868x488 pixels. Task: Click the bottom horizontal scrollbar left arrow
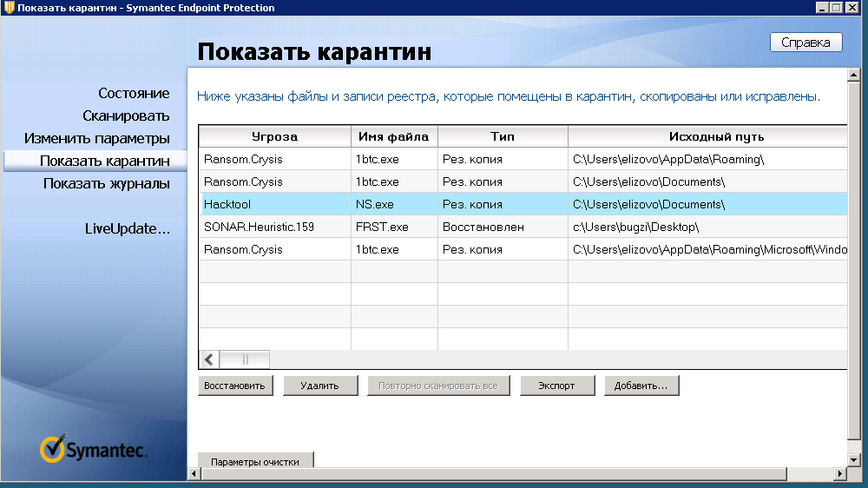[194, 473]
